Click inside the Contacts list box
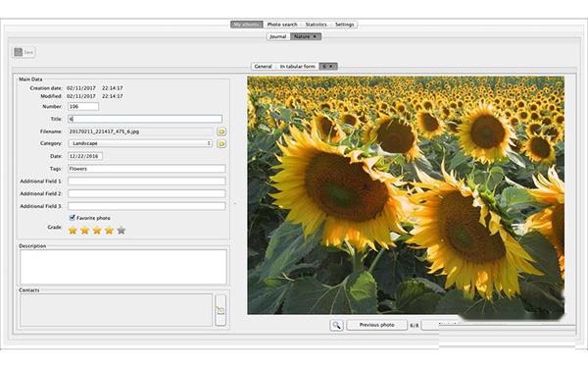The width and height of the screenshot is (588, 368). point(117,310)
